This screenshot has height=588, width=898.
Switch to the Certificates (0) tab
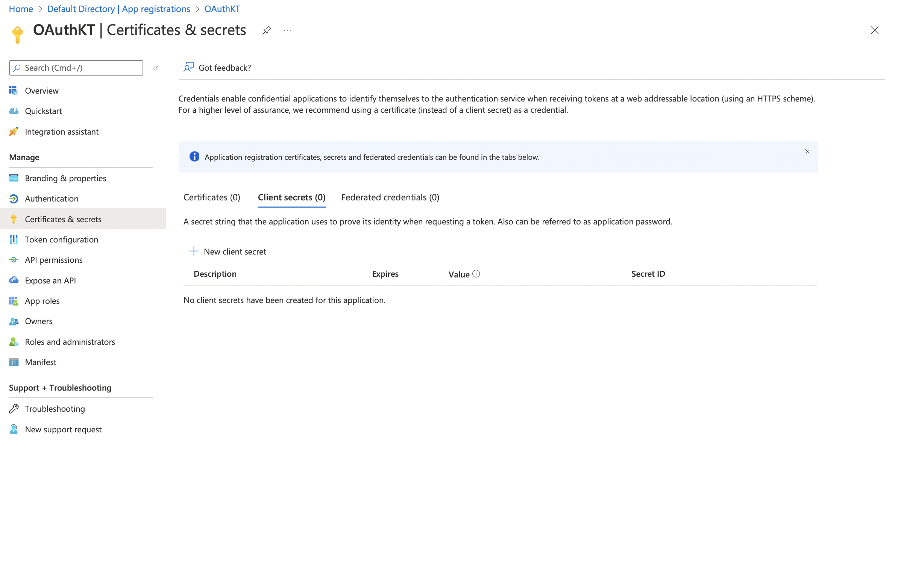point(212,197)
